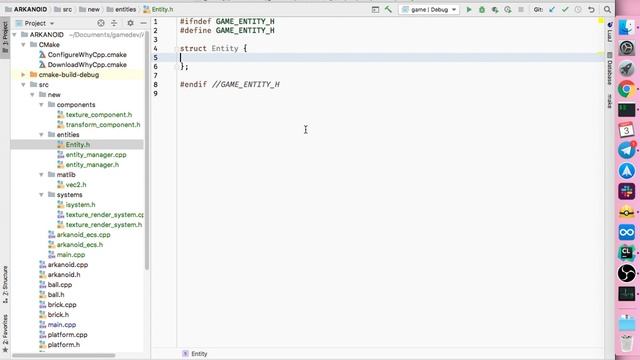Screen dimensions: 640x360
Task: Select entity_manager.h file
Action: point(92,164)
